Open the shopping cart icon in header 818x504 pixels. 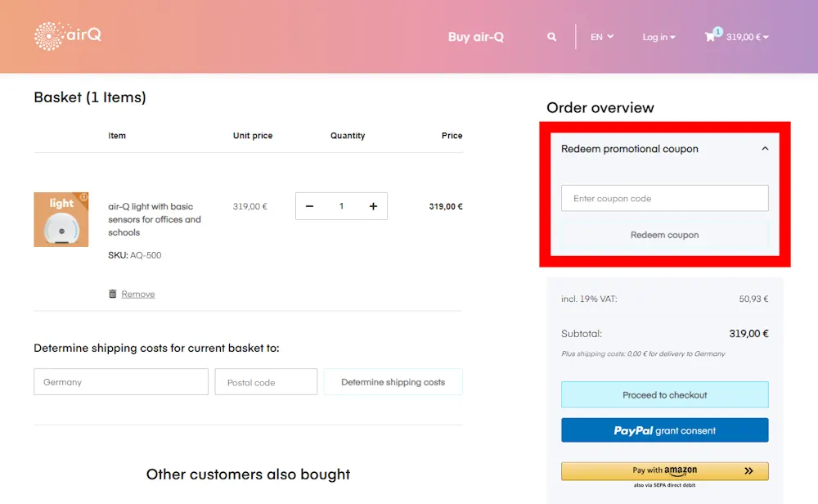point(710,37)
